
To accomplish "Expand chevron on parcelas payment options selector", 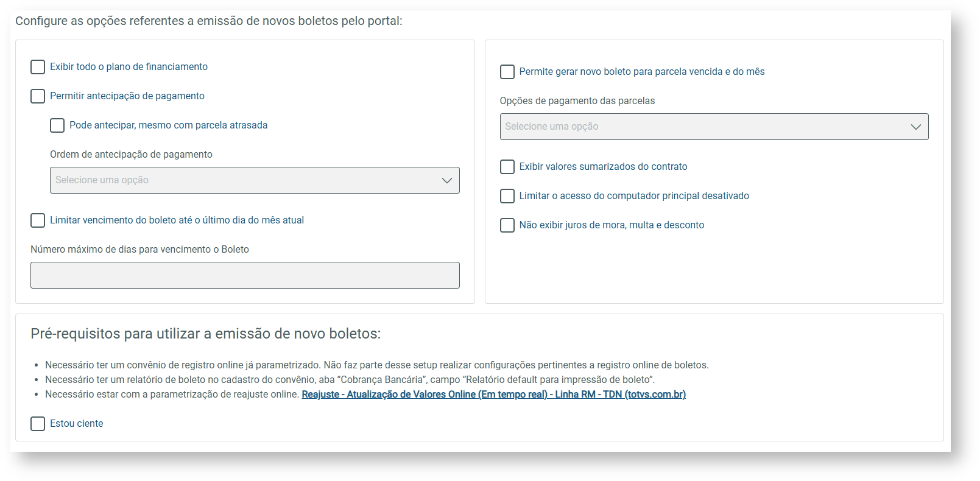I will (x=917, y=127).
